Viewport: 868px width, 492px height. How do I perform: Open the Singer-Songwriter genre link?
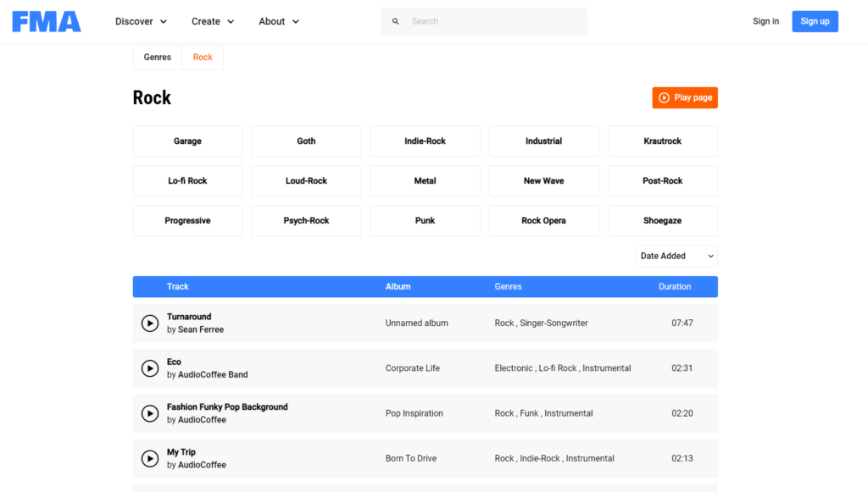point(554,323)
